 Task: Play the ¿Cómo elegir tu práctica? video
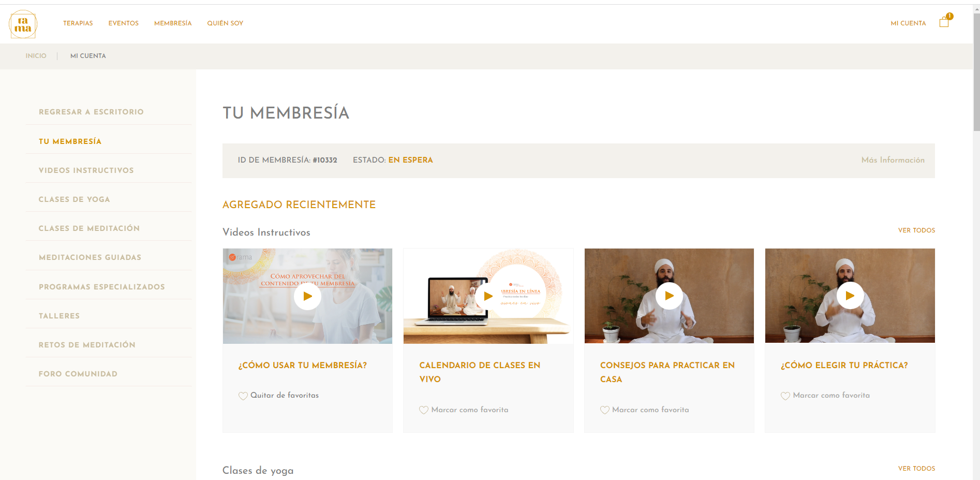pyautogui.click(x=850, y=296)
